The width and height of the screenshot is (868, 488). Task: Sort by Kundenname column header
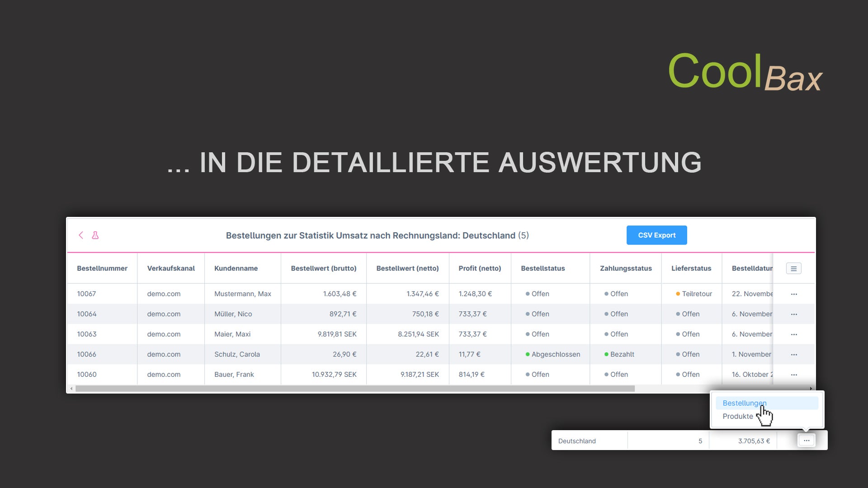tap(236, 268)
